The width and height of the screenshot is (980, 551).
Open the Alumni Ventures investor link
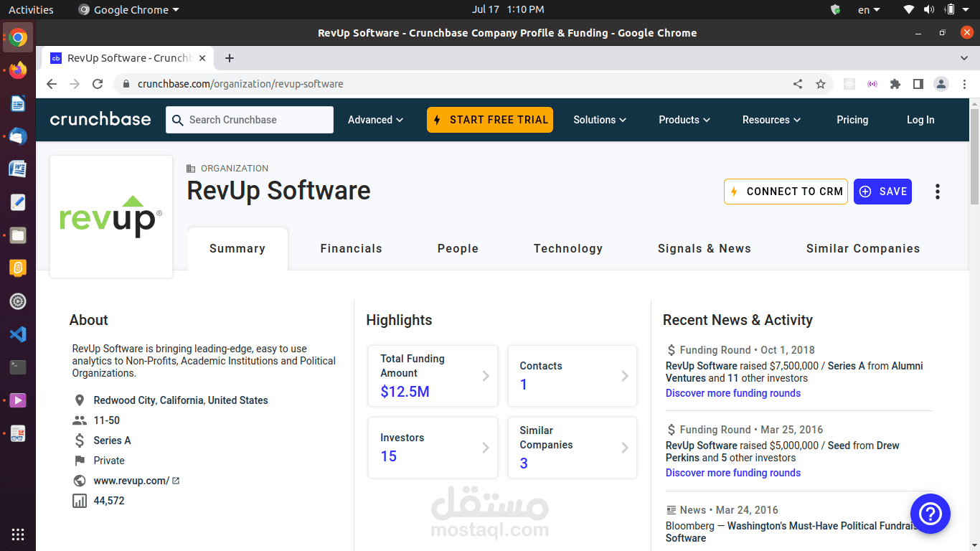point(794,372)
